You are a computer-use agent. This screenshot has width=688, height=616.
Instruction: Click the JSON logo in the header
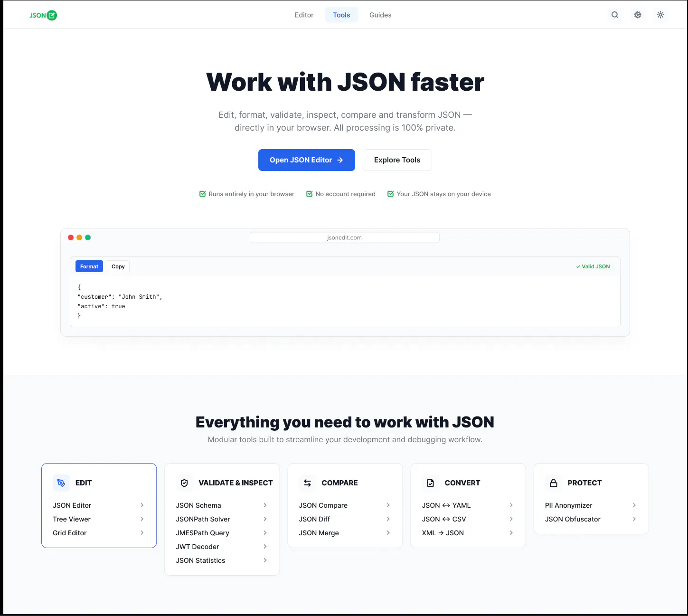click(x=43, y=15)
